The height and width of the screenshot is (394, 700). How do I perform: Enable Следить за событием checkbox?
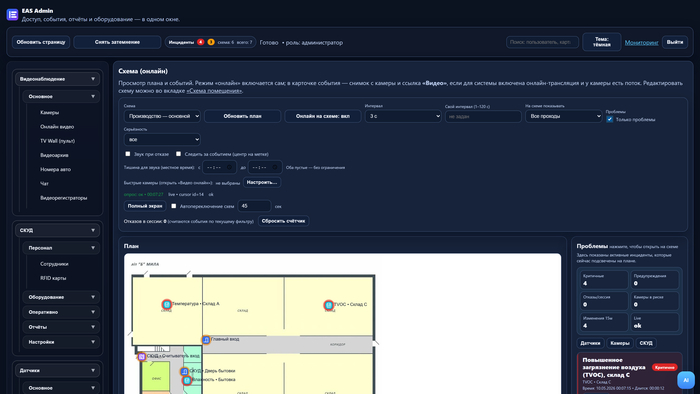click(x=179, y=154)
